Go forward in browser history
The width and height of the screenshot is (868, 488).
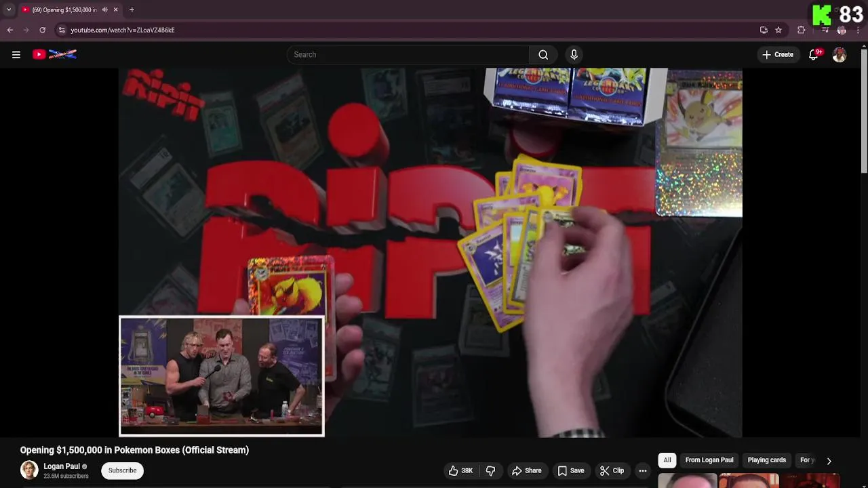tap(26, 30)
